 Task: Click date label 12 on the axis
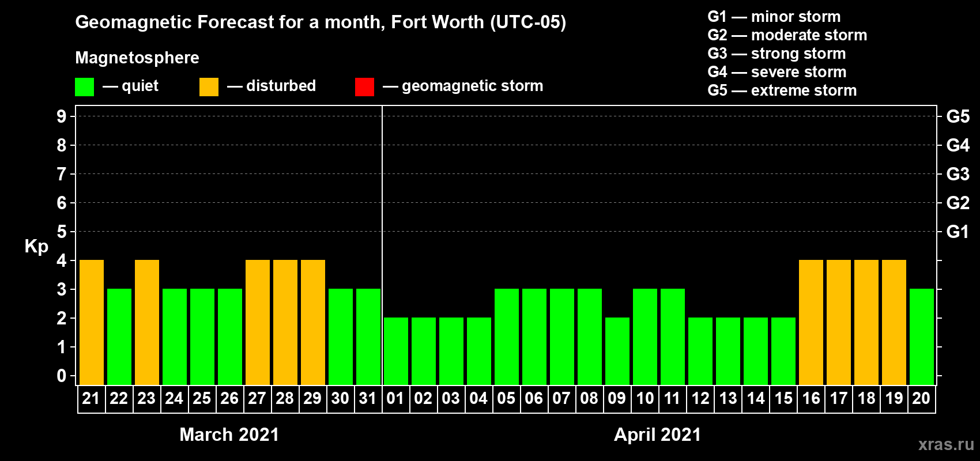(700, 399)
